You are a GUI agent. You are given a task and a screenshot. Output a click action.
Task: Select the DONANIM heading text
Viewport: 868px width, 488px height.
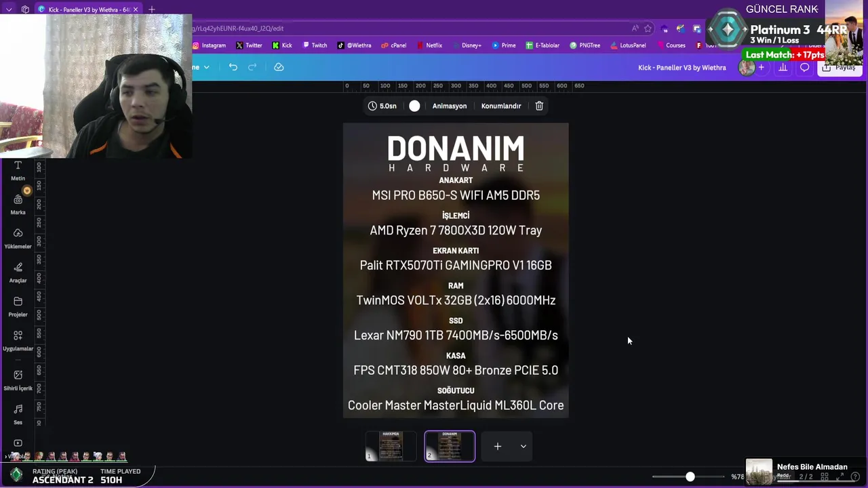(456, 149)
